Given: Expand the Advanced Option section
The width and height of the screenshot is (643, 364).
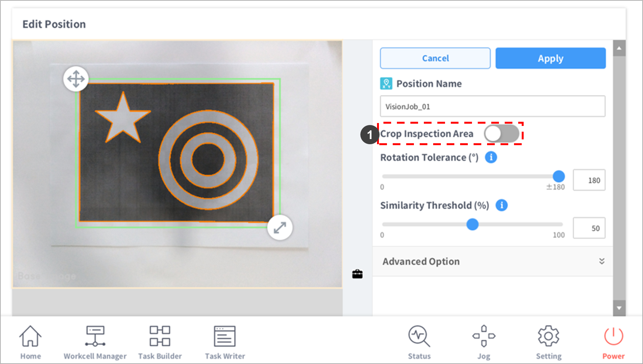Looking at the screenshot, I should (x=602, y=261).
